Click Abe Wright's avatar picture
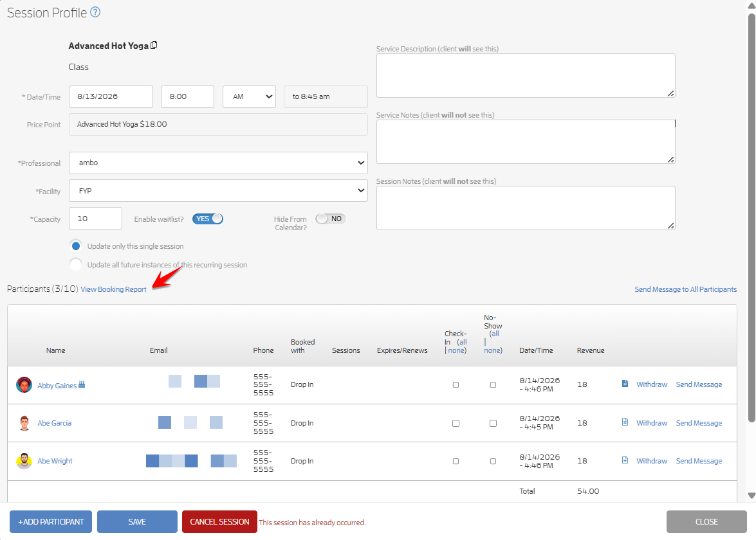The width and height of the screenshot is (756, 540). click(x=24, y=461)
